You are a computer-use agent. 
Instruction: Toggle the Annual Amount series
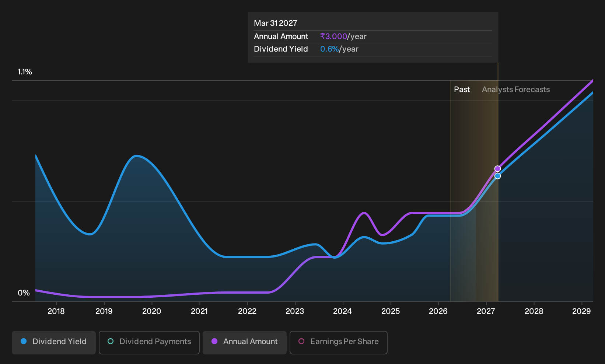click(245, 343)
